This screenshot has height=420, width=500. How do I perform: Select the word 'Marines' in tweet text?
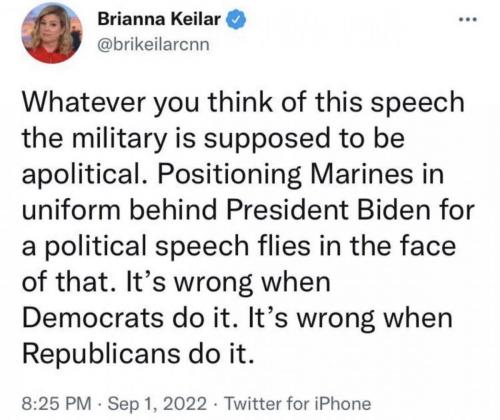(361, 174)
